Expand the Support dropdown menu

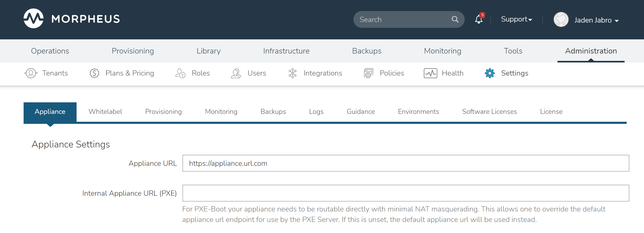tap(516, 19)
